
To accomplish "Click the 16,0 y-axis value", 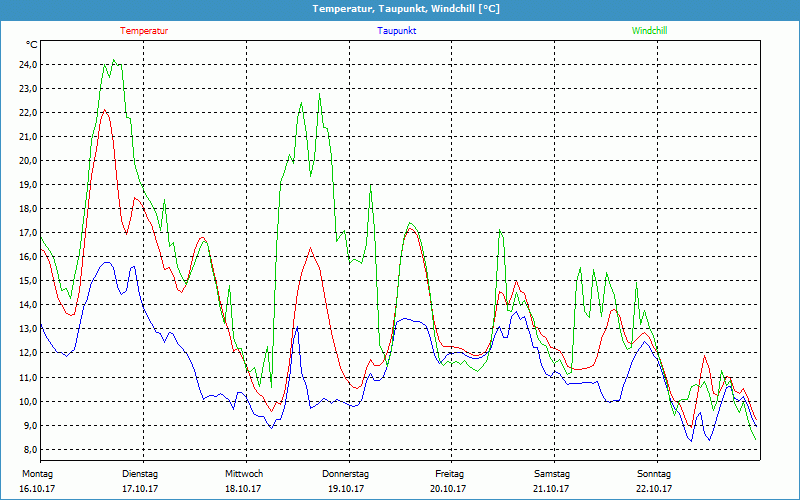I will click(28, 257).
